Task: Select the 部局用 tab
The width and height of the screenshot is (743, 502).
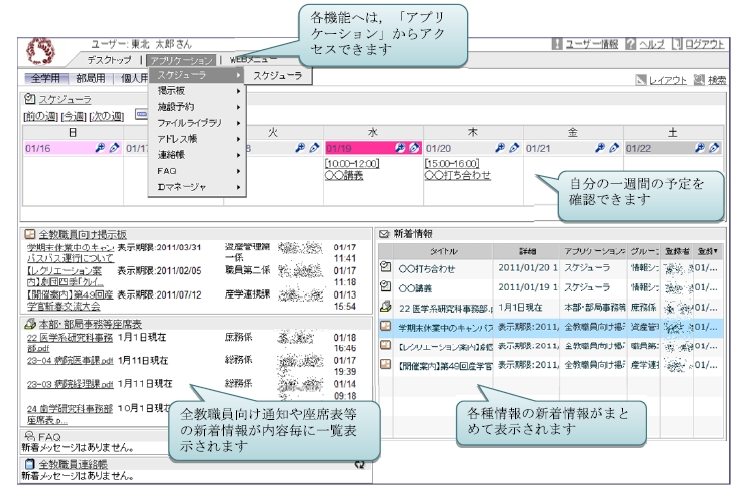Action: click(91, 78)
